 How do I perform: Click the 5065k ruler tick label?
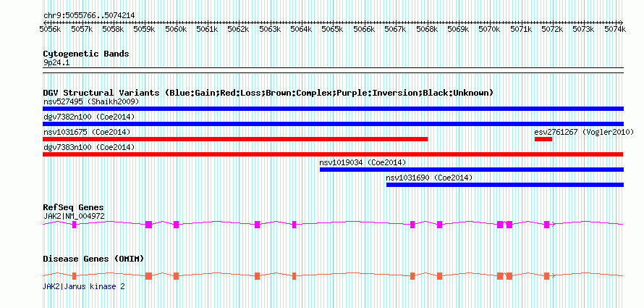pos(333,29)
